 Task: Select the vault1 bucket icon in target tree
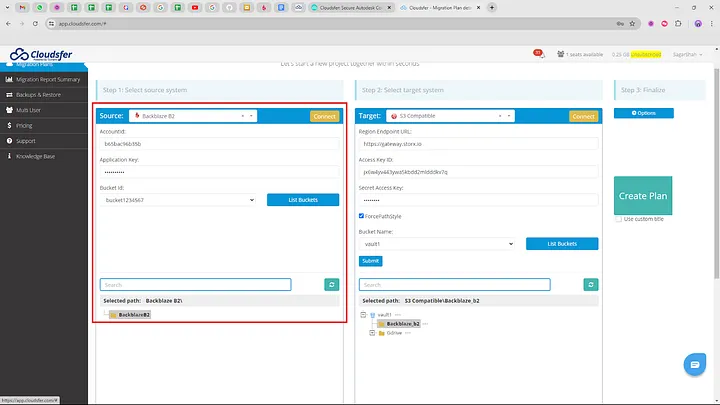pos(372,315)
